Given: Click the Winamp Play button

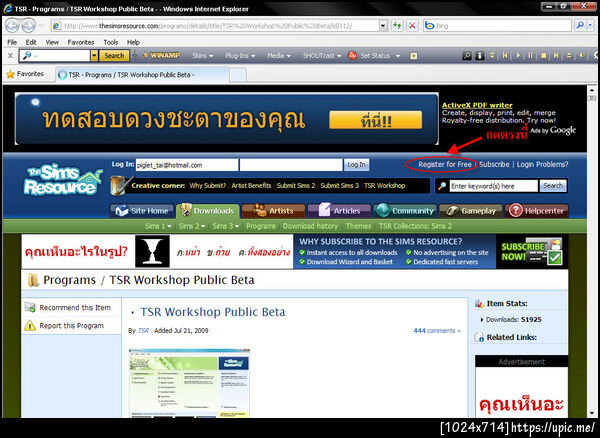Looking at the screenshot, I should coord(518,56).
